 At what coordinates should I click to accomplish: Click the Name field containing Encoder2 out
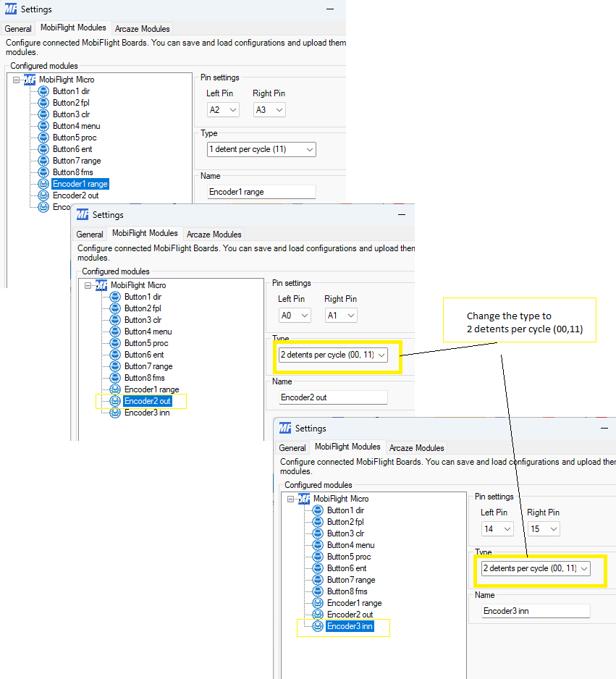tap(333, 397)
